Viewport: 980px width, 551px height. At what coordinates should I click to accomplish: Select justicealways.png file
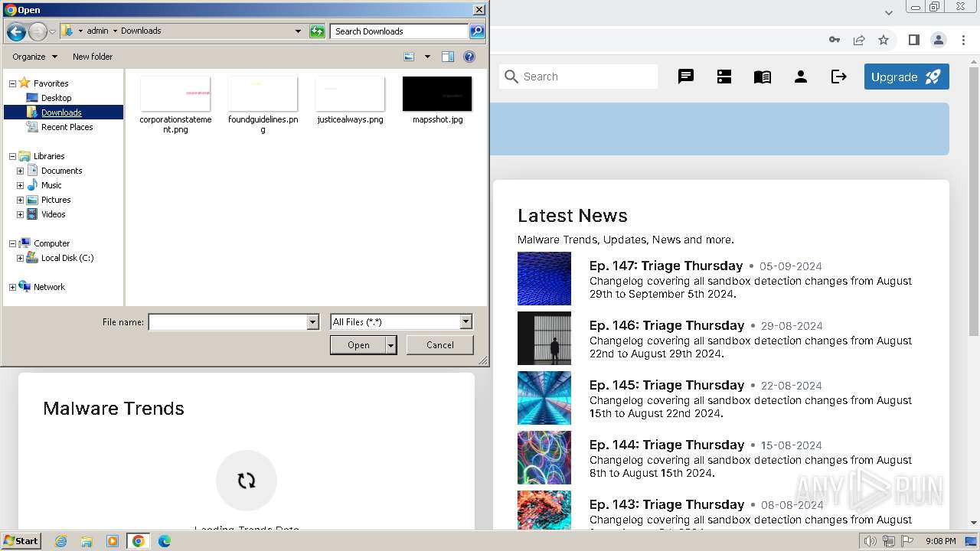coord(350,100)
